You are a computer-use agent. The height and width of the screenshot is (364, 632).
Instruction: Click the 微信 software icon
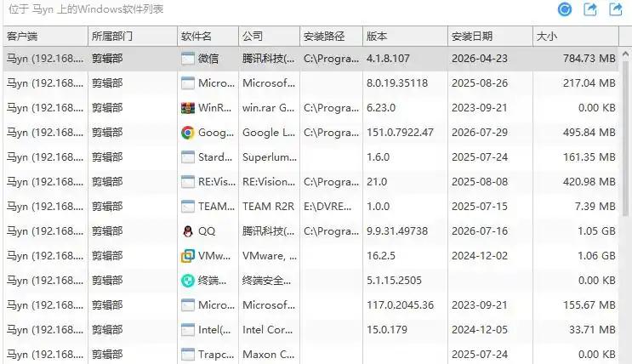coord(188,59)
